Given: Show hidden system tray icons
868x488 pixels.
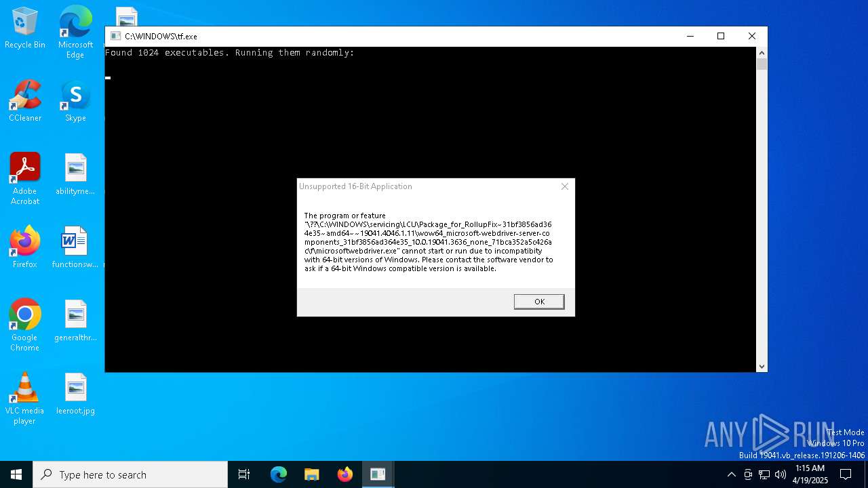Looking at the screenshot, I should tap(731, 474).
